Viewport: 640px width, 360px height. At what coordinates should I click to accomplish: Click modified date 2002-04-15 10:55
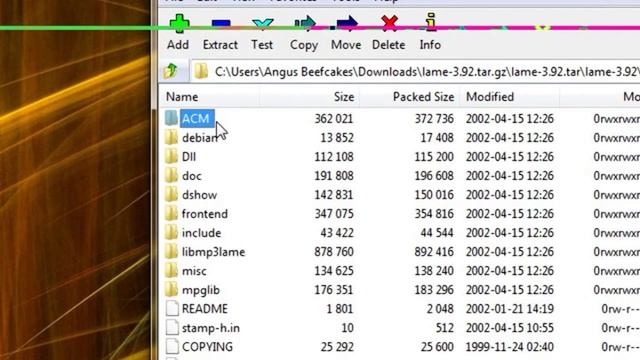click(510, 328)
